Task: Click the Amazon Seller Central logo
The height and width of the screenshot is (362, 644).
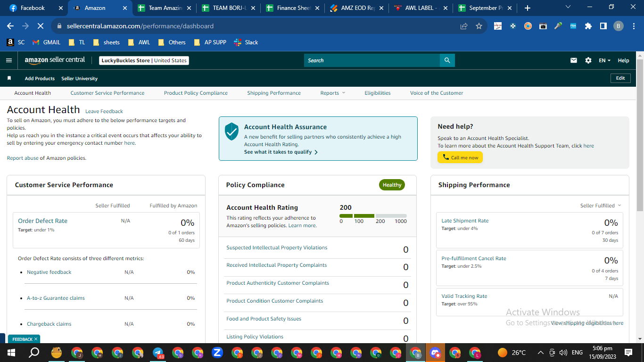Action: click(55, 60)
